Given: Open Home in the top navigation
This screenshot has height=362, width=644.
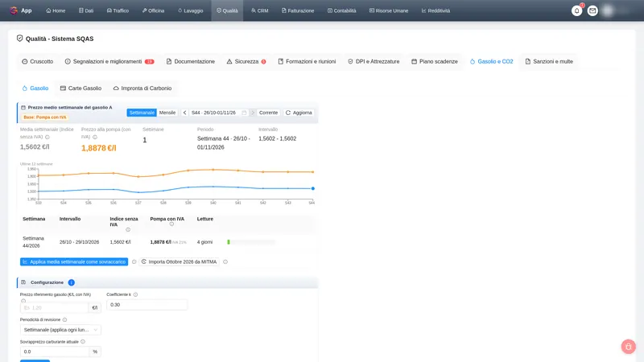Looking at the screenshot, I should (56, 10).
